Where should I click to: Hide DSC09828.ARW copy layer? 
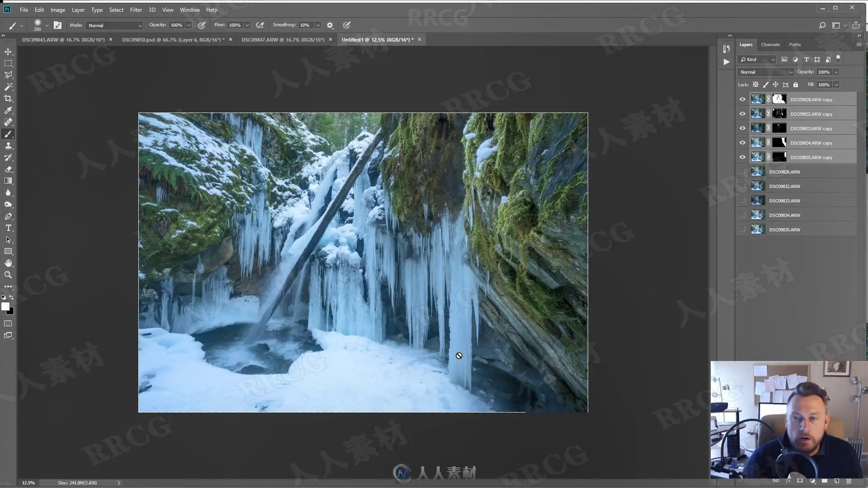(742, 99)
